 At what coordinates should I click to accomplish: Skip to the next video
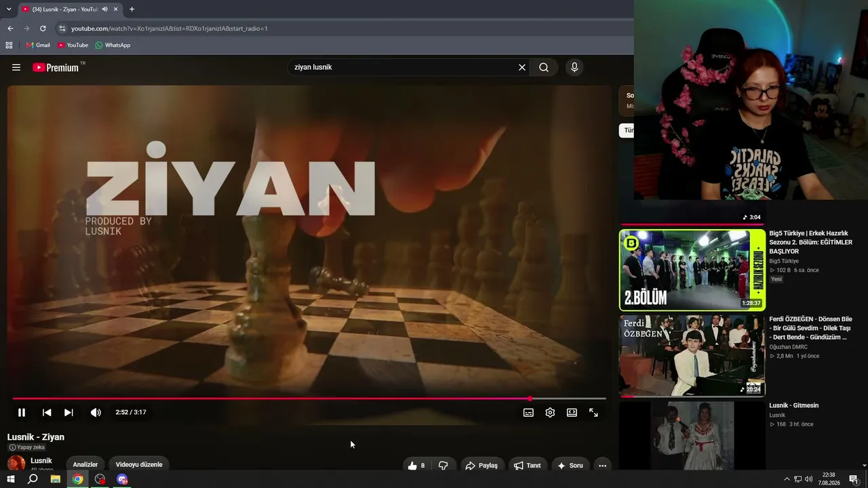click(68, 412)
